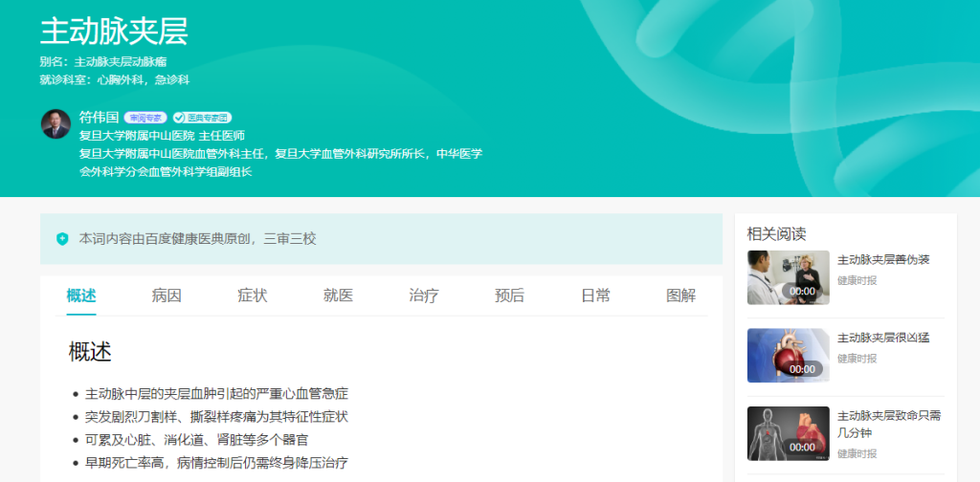Screen dimensions: 980x482
Task: Switch to the 症状 tab
Action: [x=253, y=296]
